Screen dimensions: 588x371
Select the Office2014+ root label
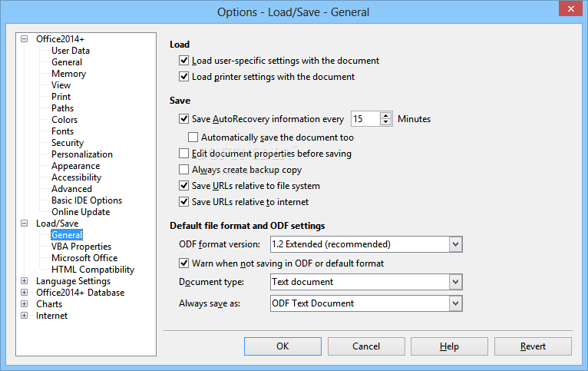click(60, 39)
